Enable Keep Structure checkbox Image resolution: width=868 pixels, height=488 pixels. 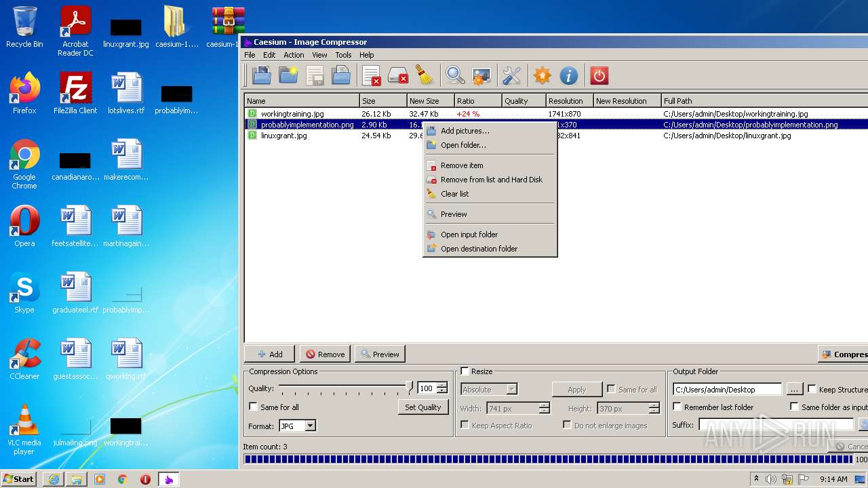pyautogui.click(x=812, y=389)
